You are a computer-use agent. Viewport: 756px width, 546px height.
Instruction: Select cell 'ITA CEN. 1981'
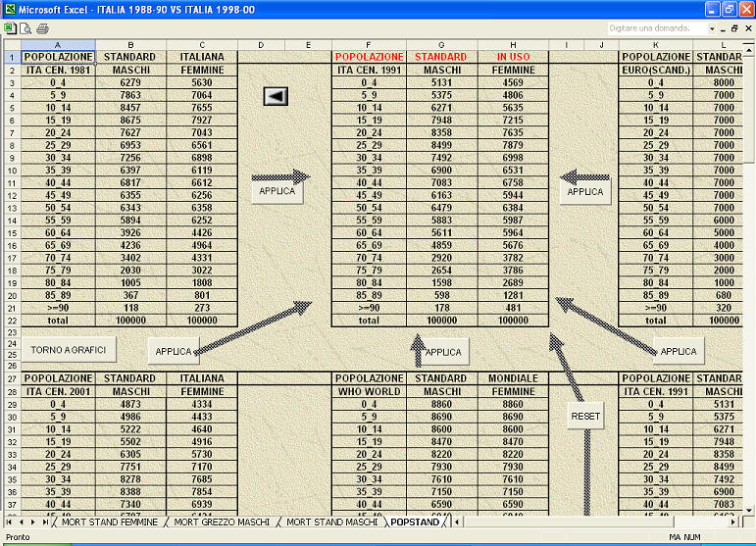coord(58,70)
